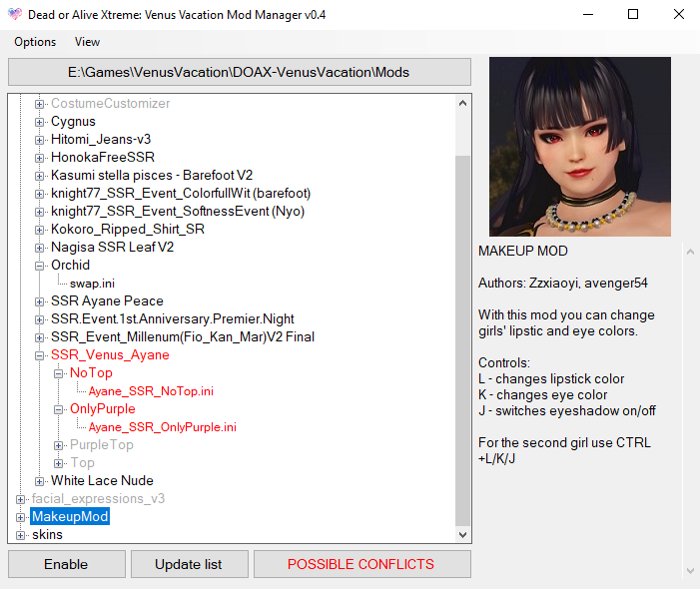This screenshot has width=700, height=589.
Task: Select knight77_SSR_Event_ColorfullWit (barefoot)
Action: pyautogui.click(x=181, y=194)
